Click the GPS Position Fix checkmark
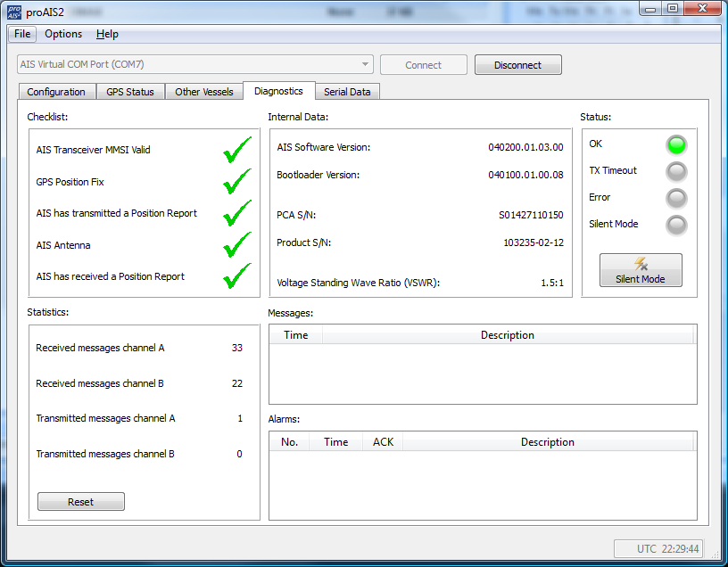This screenshot has width=728, height=567. (236, 182)
